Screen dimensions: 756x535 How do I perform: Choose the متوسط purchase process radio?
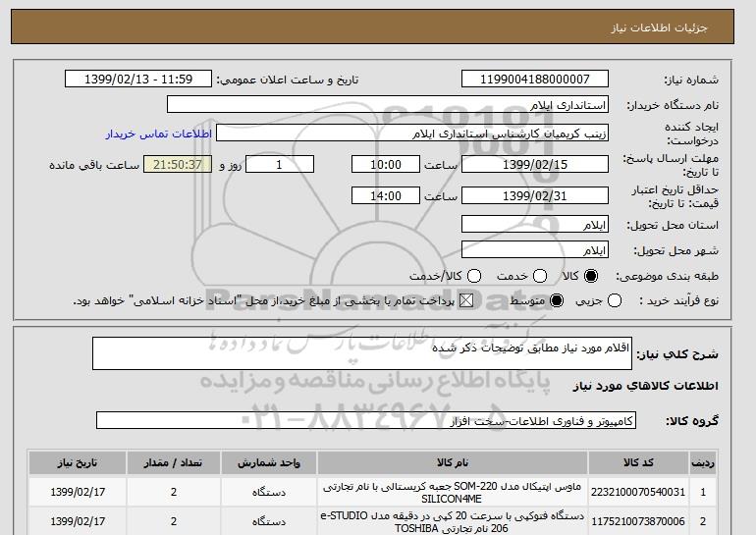557,300
